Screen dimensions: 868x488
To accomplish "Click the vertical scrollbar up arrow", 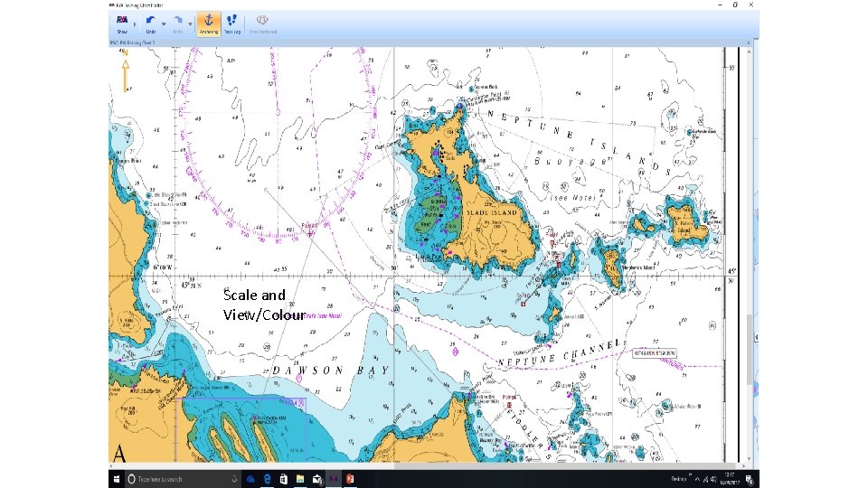I will coord(749,51).
